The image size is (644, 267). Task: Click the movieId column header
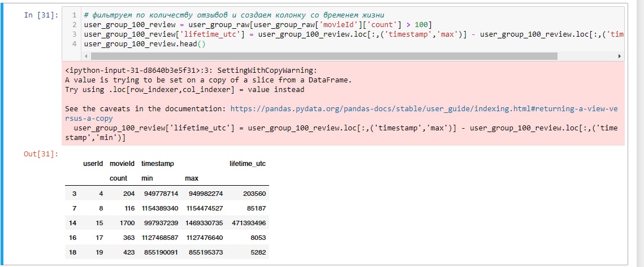[x=122, y=164]
